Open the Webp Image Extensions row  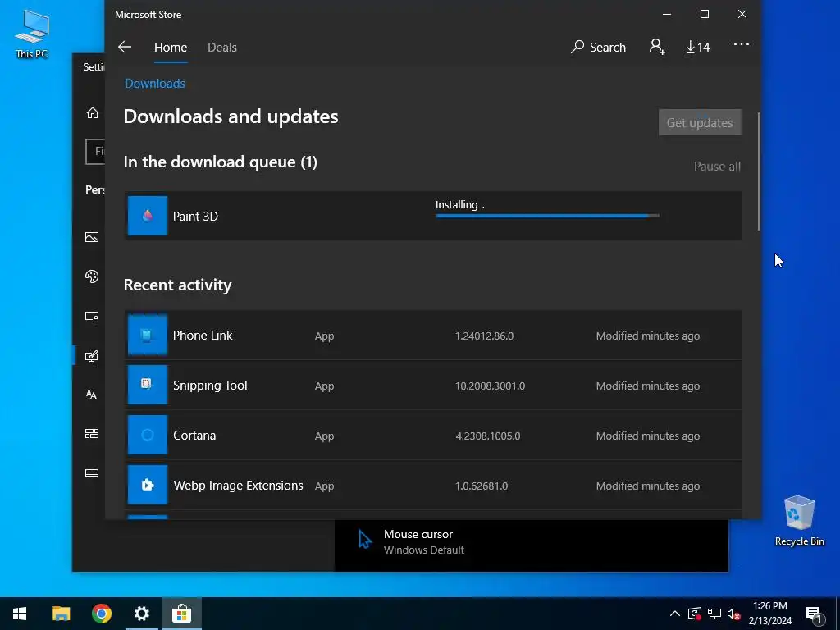coord(433,486)
